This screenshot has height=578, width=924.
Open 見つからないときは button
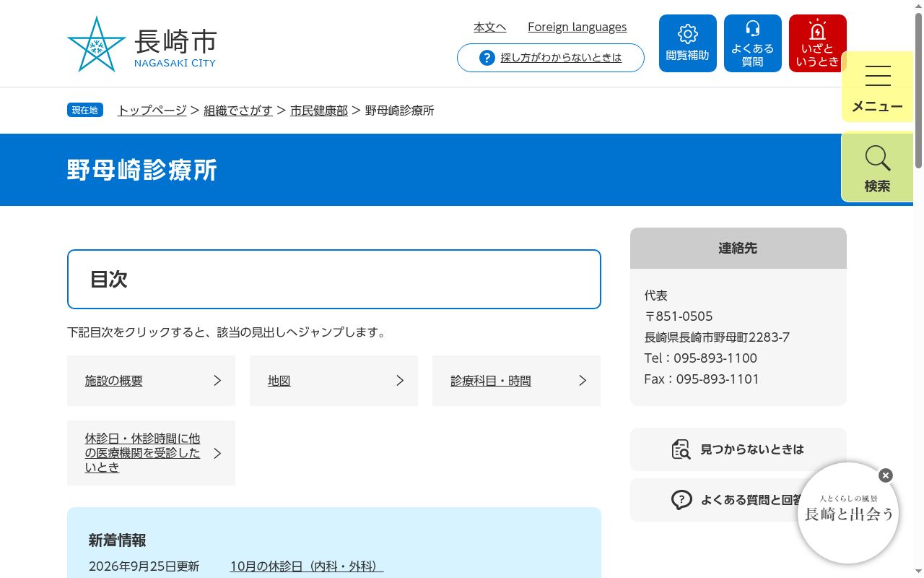(x=738, y=449)
